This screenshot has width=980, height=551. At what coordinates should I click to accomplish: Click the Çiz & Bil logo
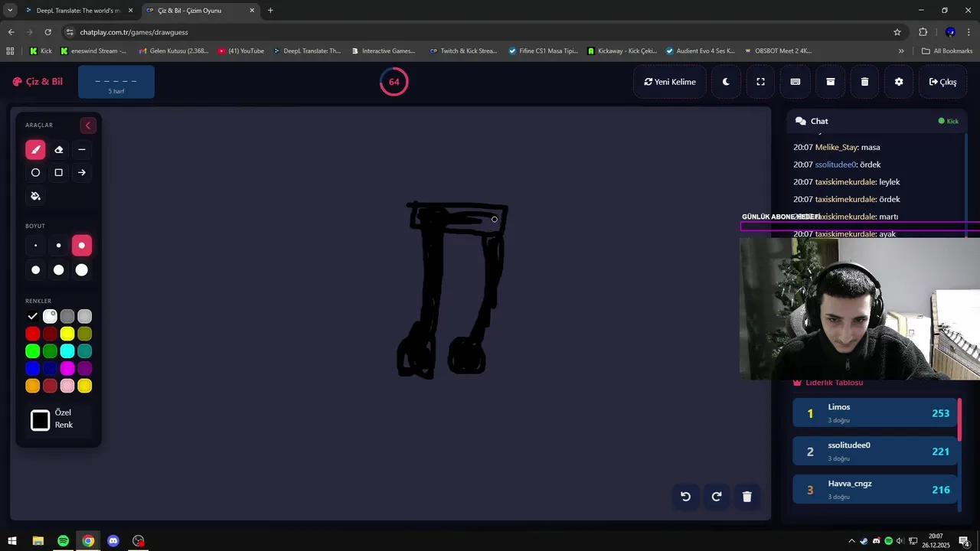click(x=38, y=82)
